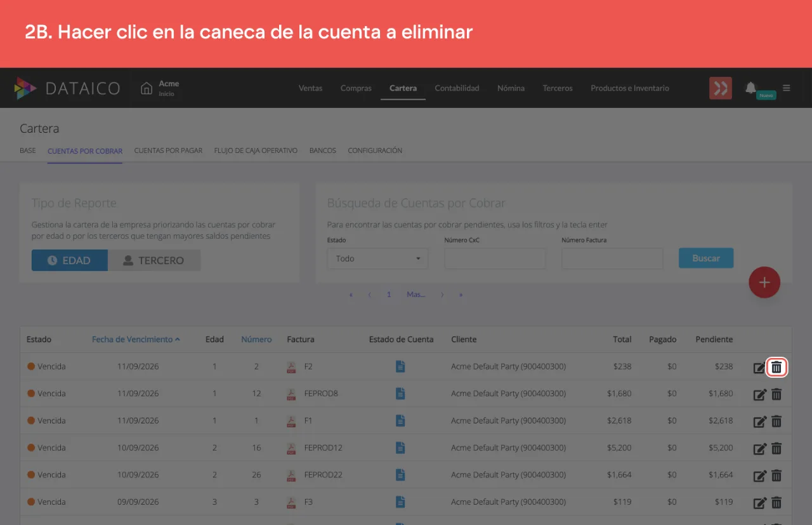Open the PDF icon for invoice F2
Image resolution: width=812 pixels, height=525 pixels.
(291, 367)
